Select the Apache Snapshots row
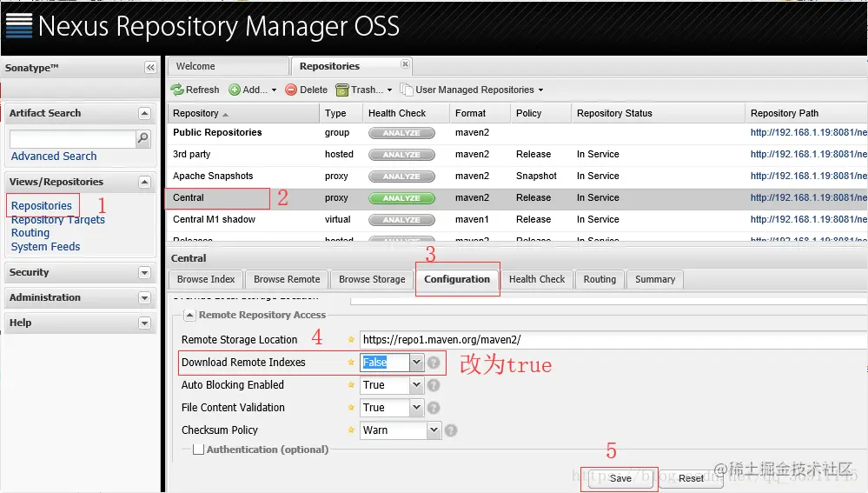The width and height of the screenshot is (868, 493). click(x=517, y=177)
